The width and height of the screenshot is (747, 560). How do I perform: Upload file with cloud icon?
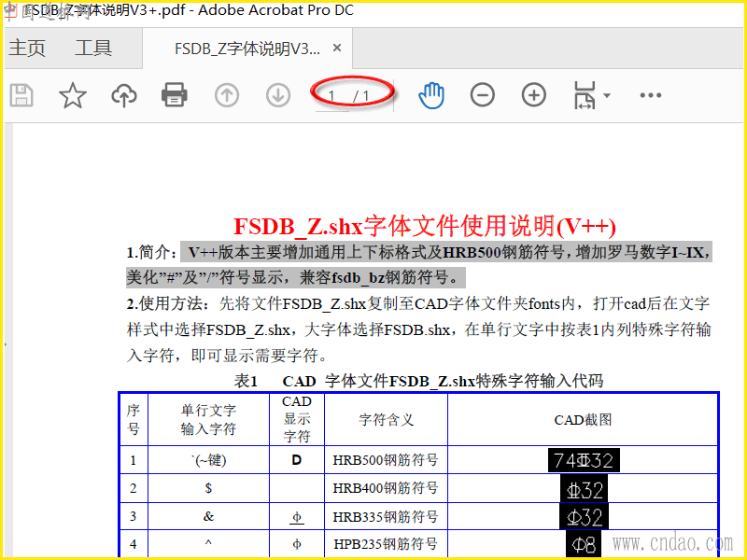[124, 95]
